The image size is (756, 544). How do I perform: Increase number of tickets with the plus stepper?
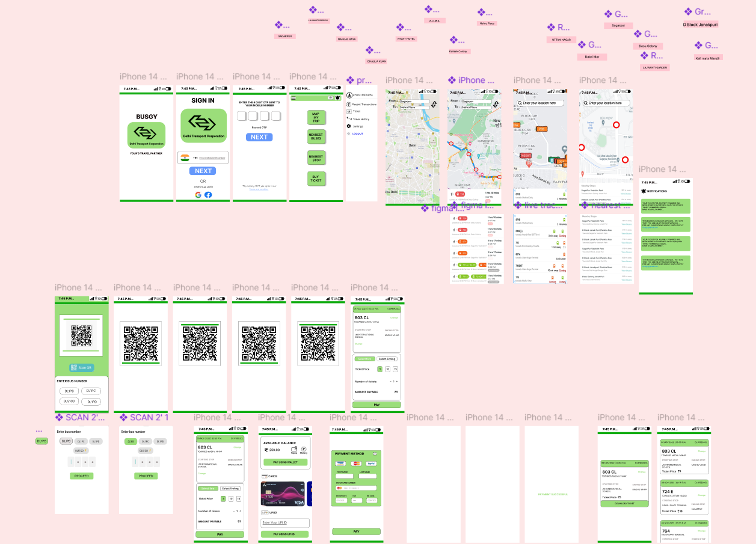(396, 381)
